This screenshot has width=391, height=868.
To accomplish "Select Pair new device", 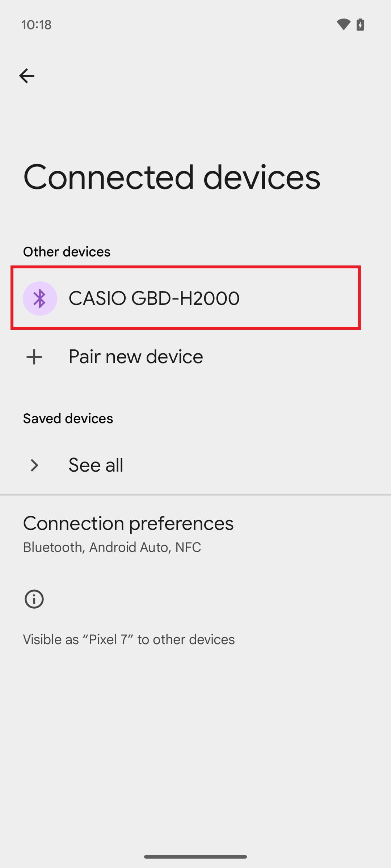I will 136,357.
